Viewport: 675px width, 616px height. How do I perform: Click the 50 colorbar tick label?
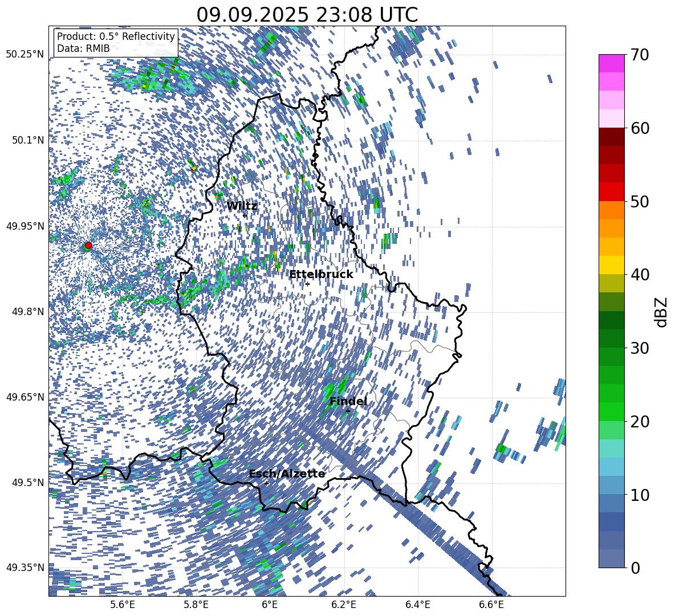pos(640,201)
